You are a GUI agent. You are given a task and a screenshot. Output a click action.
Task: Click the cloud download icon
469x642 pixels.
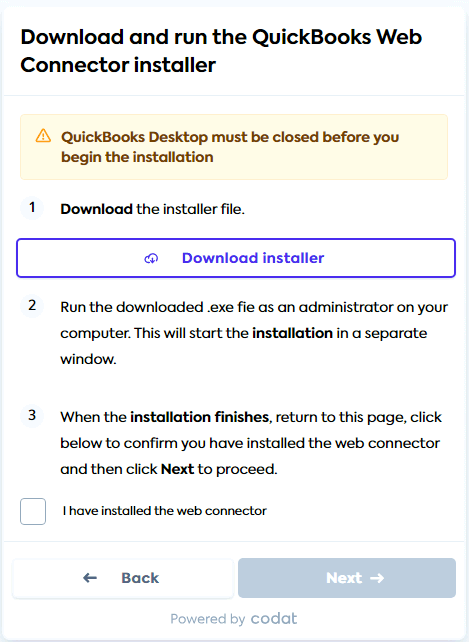click(151, 258)
